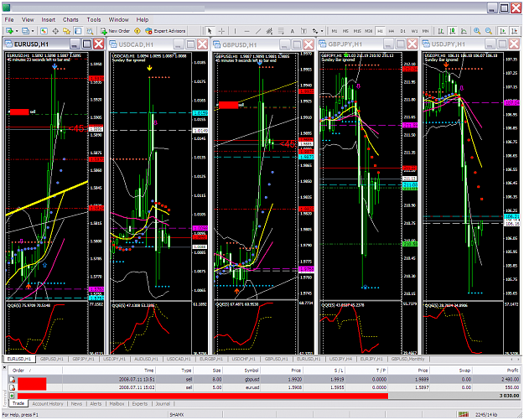Click the Profiles toolbar icon
The image size is (524, 420).
coord(25,31)
